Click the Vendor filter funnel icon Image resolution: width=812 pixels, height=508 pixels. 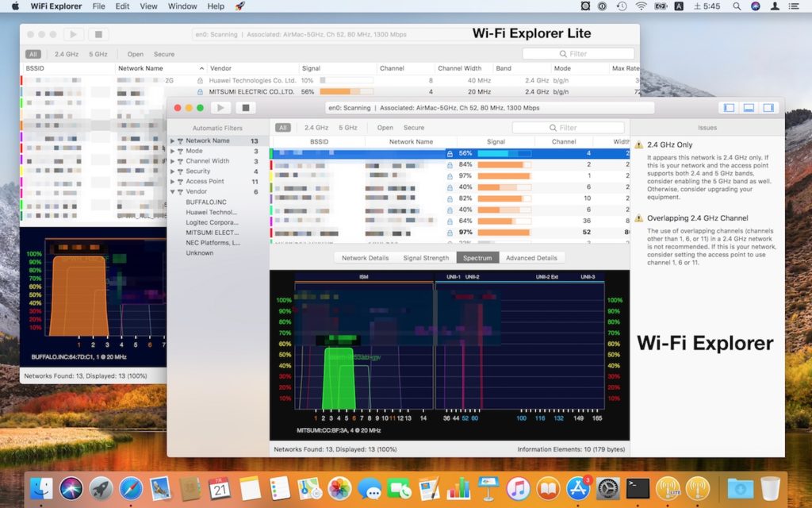[x=179, y=191]
